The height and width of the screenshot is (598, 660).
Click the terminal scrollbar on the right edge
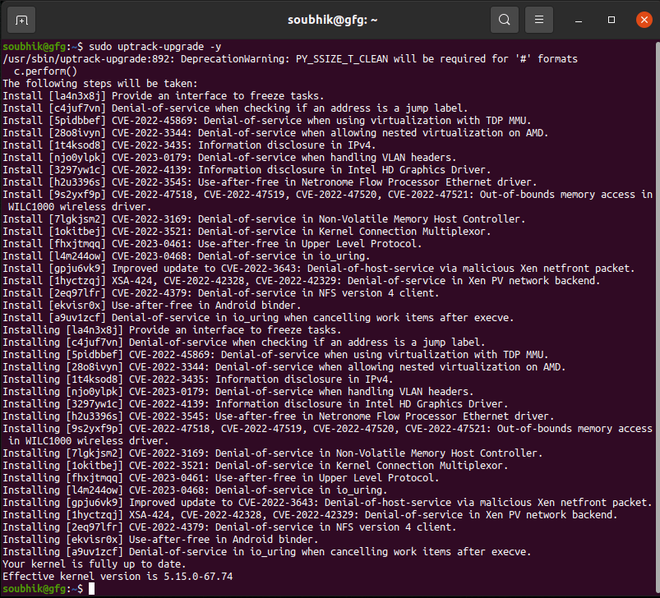[x=657, y=316]
